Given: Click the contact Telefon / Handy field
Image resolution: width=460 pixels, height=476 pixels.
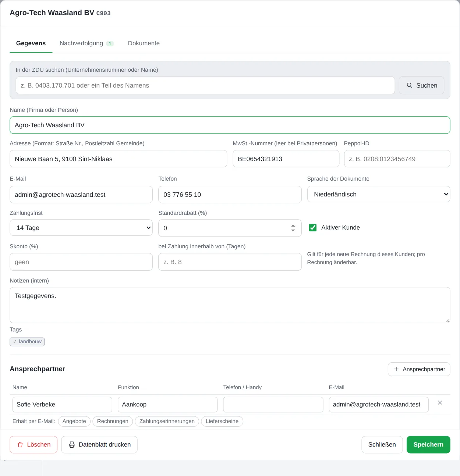Looking at the screenshot, I should coord(273,405).
